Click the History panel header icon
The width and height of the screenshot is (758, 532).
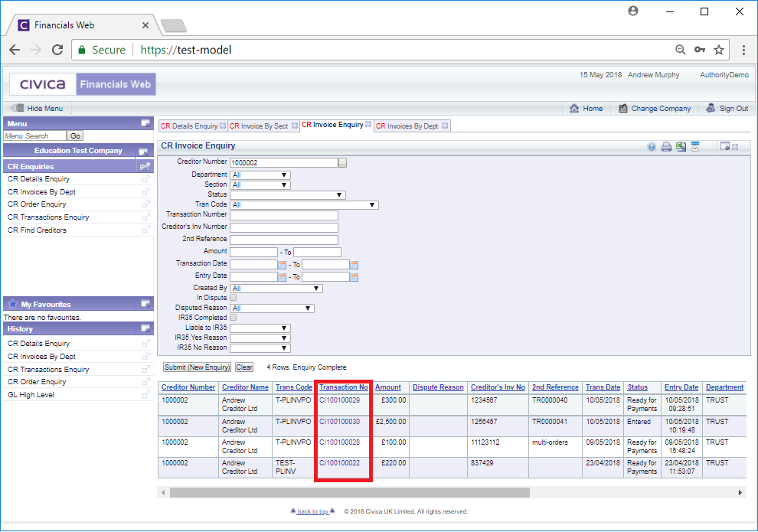(145, 328)
